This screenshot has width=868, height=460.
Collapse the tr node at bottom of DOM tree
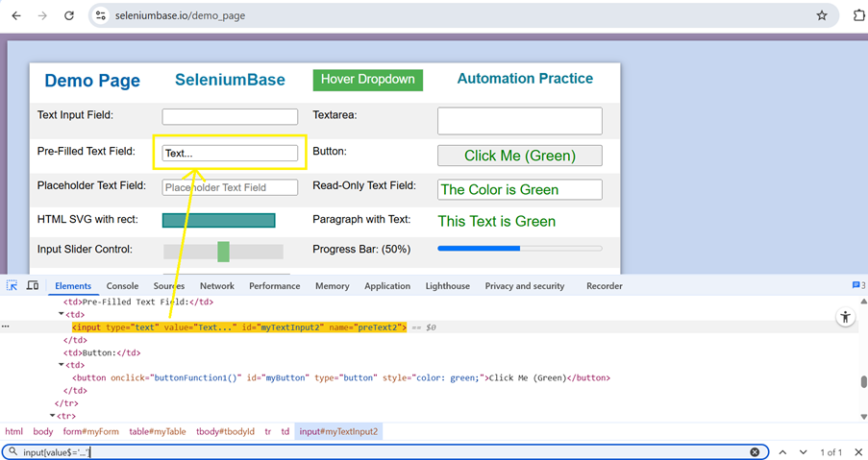pyautogui.click(x=53, y=416)
